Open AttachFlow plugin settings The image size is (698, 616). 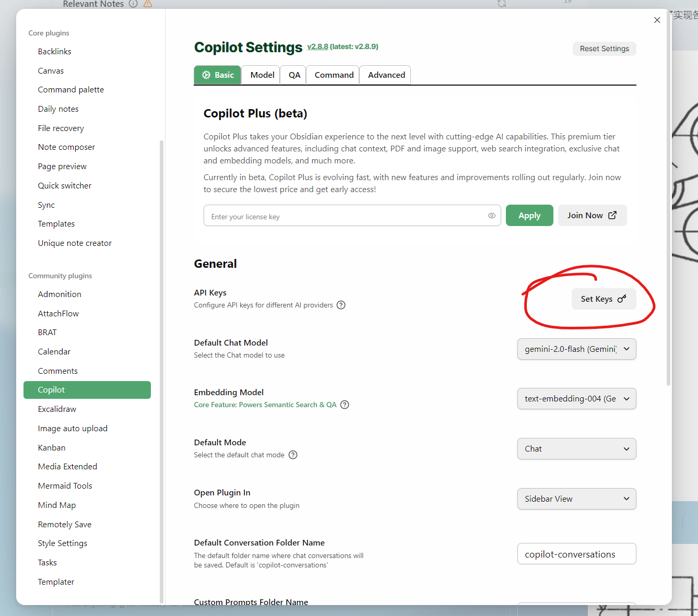(87, 313)
